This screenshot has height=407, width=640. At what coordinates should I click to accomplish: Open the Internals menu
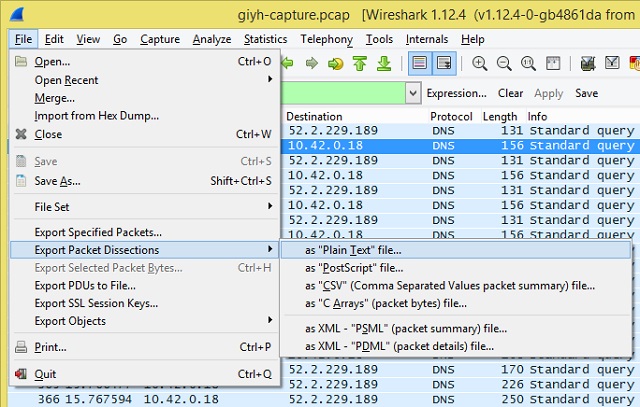[427, 39]
